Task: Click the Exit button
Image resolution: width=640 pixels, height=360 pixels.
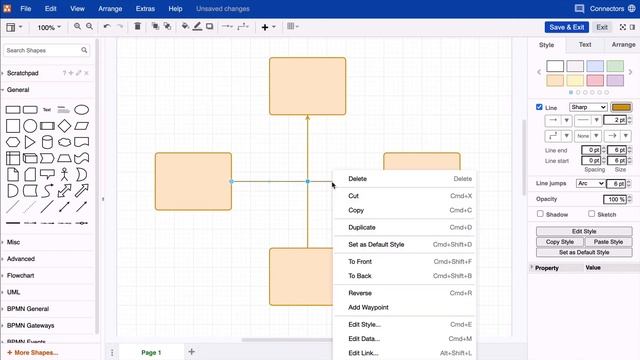Action: 602,27
